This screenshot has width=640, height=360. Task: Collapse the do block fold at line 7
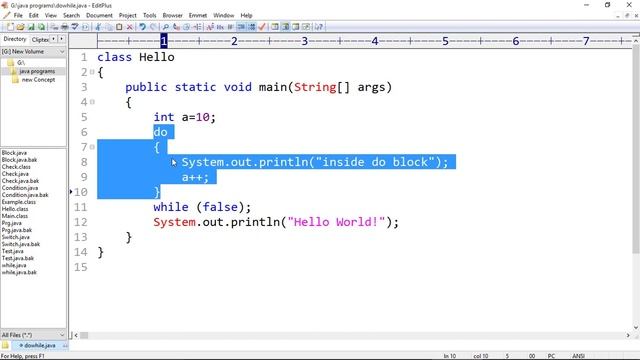[92, 147]
